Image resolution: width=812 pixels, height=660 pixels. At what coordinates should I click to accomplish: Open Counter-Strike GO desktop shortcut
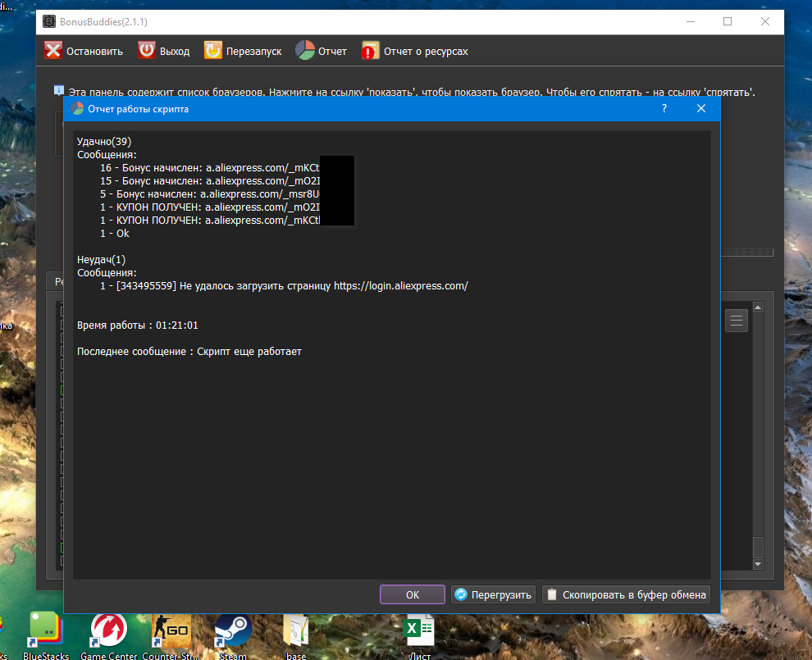(x=171, y=636)
